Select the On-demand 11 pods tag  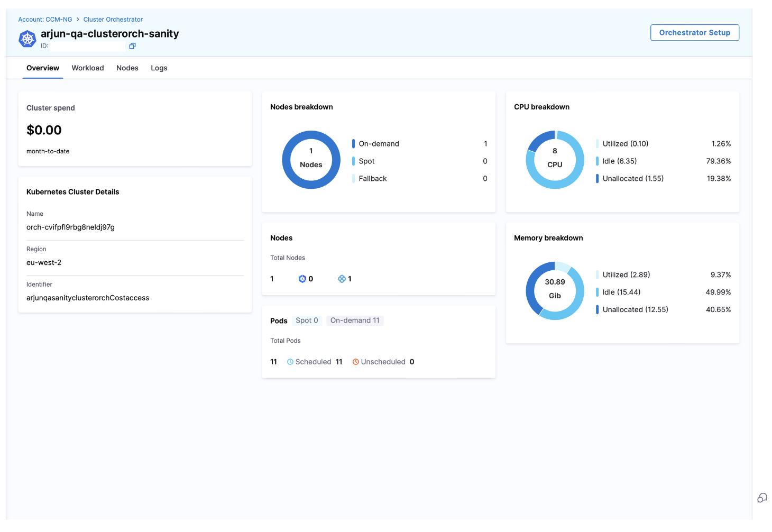tap(355, 320)
